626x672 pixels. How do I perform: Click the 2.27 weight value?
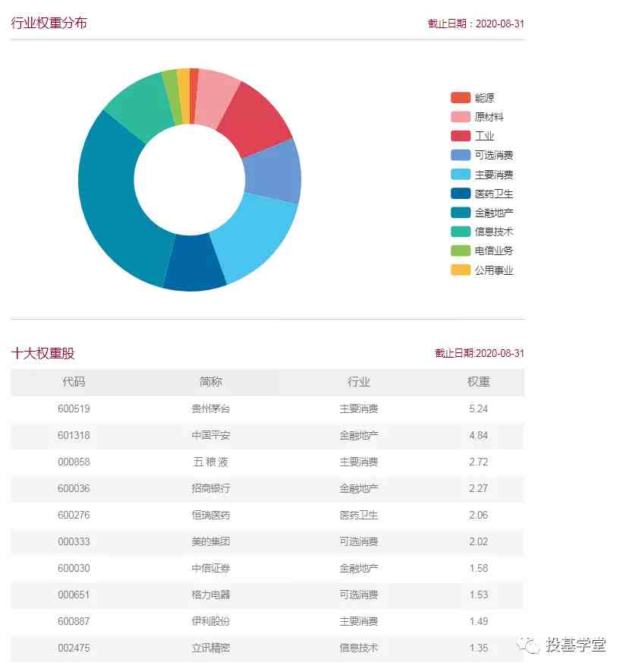click(x=478, y=488)
